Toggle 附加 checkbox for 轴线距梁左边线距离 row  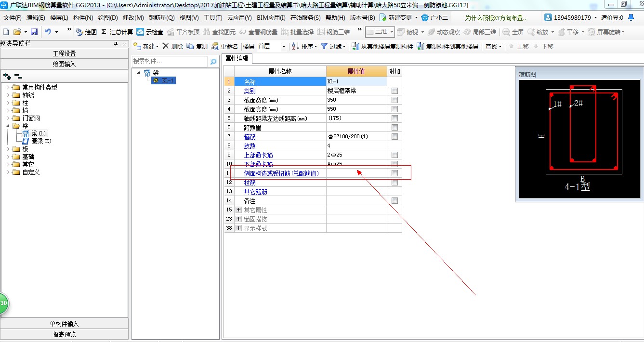[x=394, y=118]
